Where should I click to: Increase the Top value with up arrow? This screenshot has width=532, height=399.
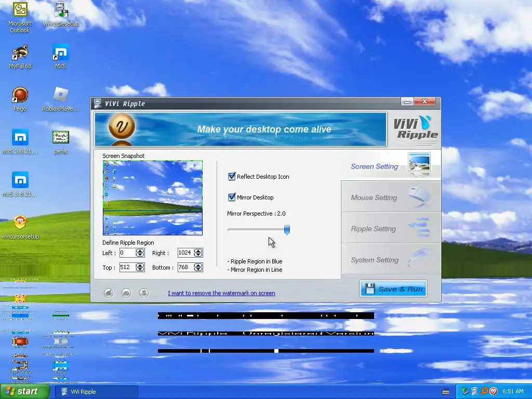point(140,265)
